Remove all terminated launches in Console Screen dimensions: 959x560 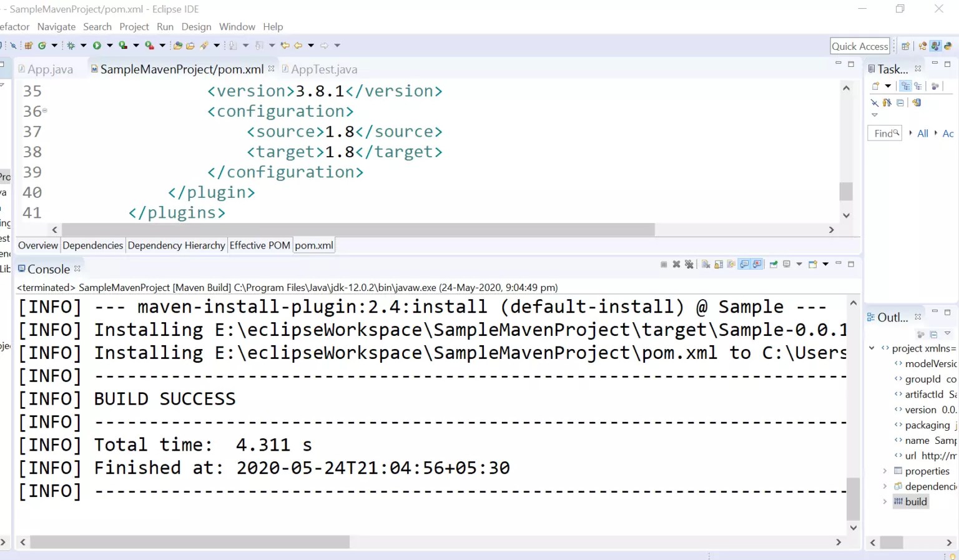[x=690, y=264]
